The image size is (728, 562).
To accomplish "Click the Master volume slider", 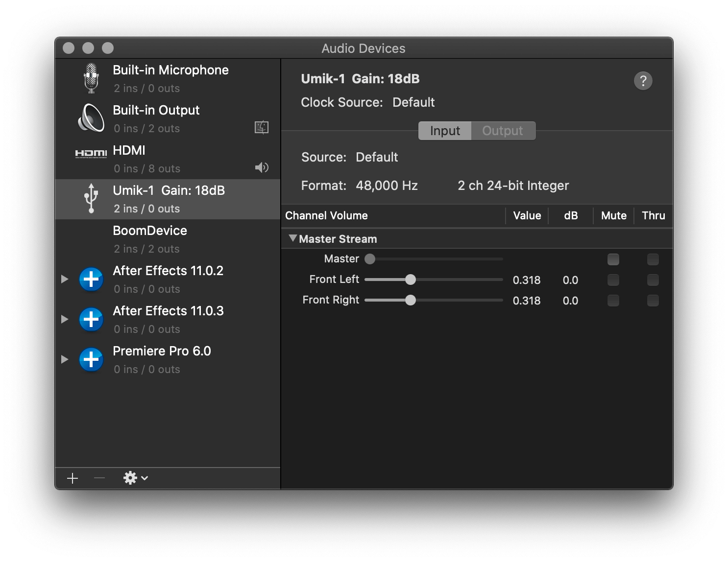I will coord(434,259).
